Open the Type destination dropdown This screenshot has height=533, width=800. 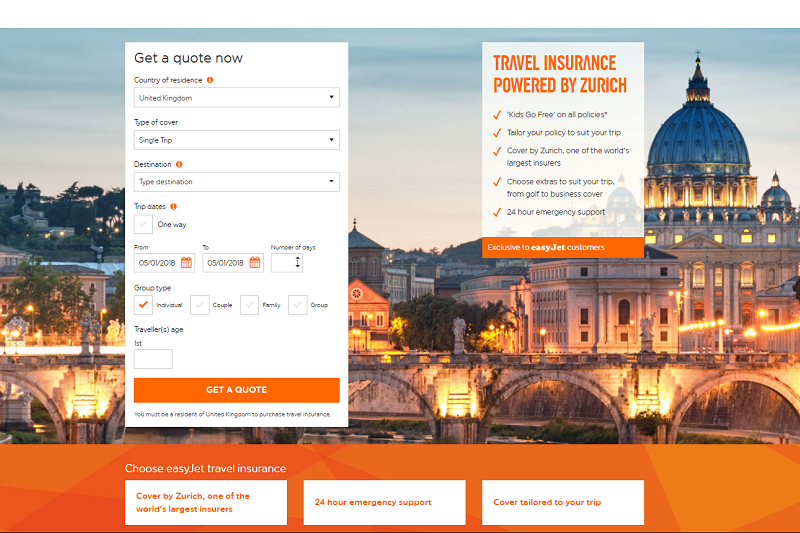237,182
